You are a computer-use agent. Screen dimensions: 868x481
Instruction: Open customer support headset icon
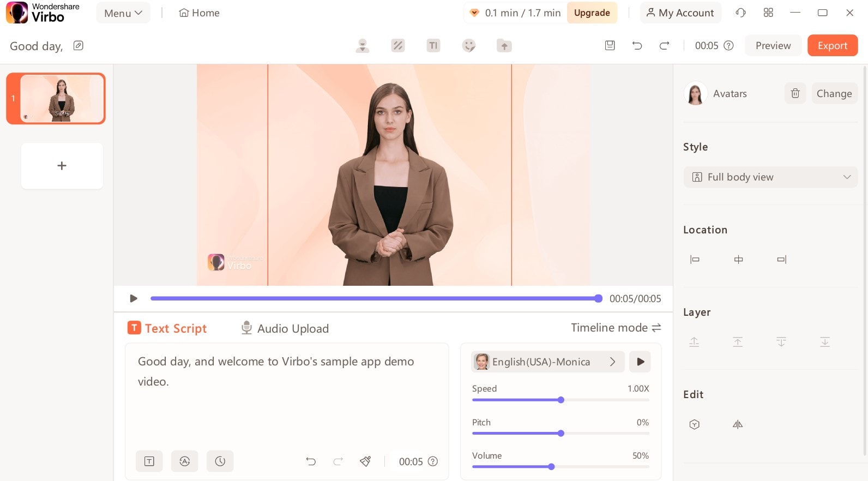point(740,13)
